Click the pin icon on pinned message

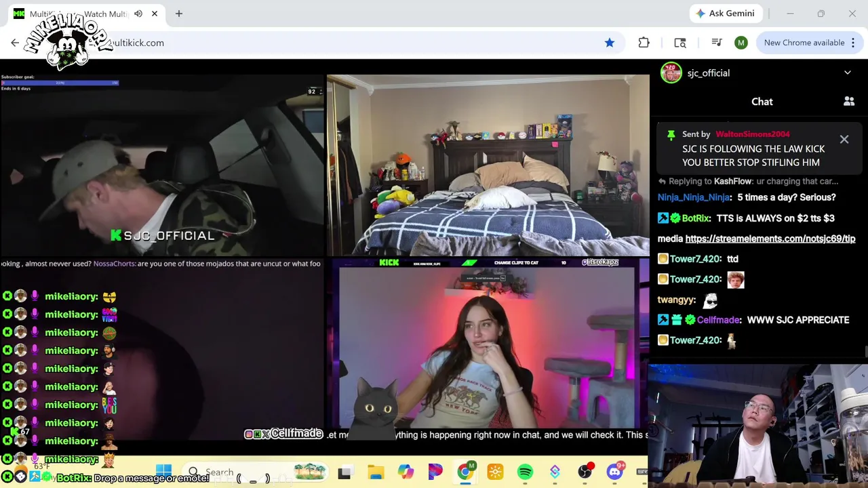[x=671, y=135]
